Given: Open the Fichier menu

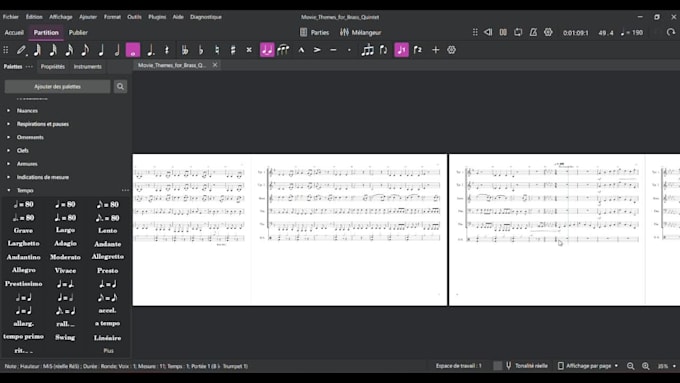Looking at the screenshot, I should 11,17.
